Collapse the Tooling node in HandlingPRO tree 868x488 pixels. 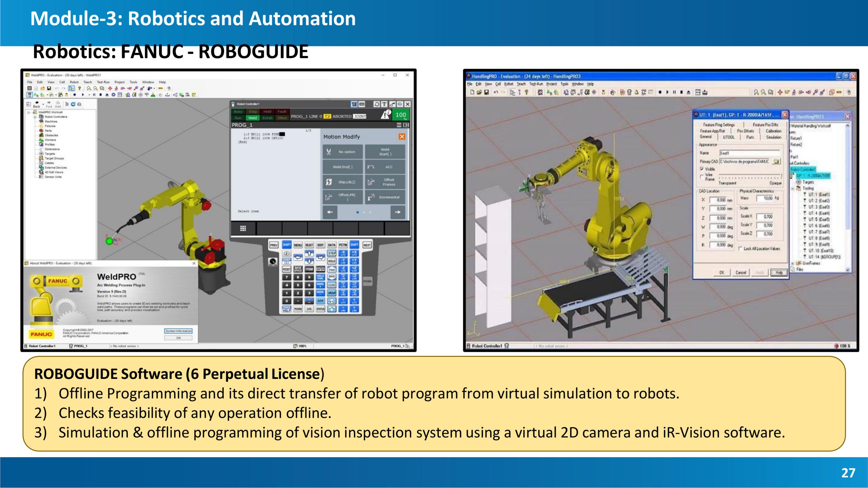point(793,188)
